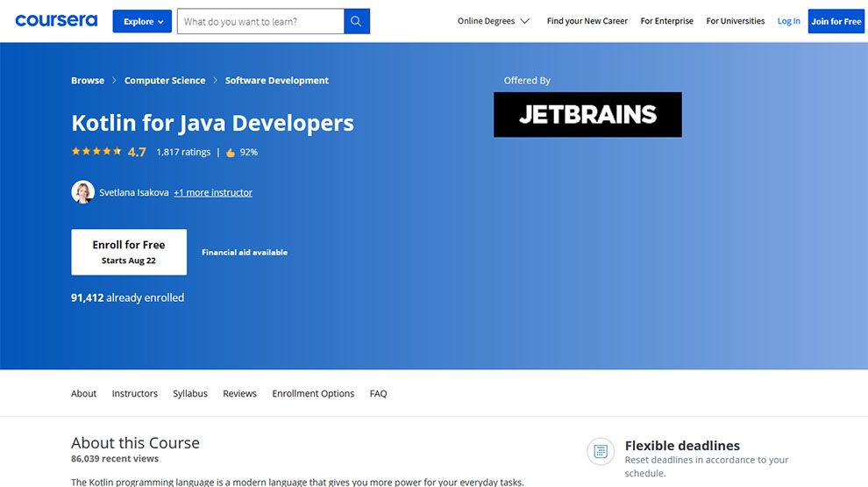Click Svetlana Isakova's instructor name
Screen dimensions: 868x487
click(x=134, y=192)
